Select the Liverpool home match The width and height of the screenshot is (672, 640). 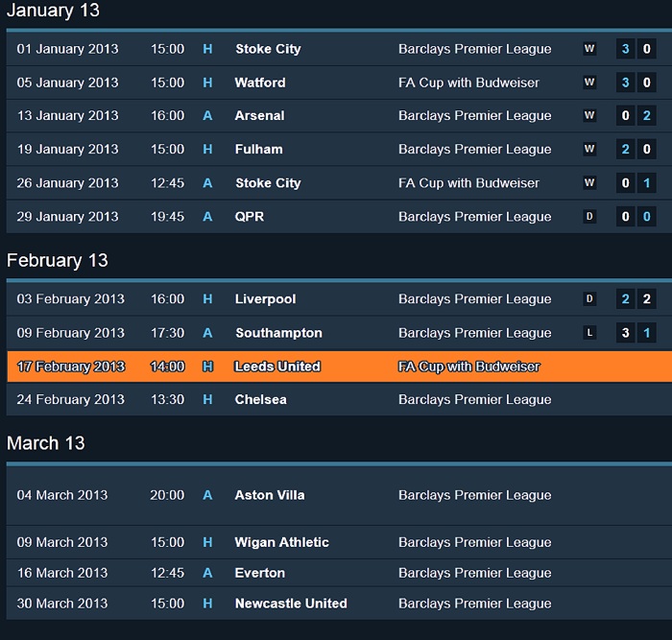(339, 299)
